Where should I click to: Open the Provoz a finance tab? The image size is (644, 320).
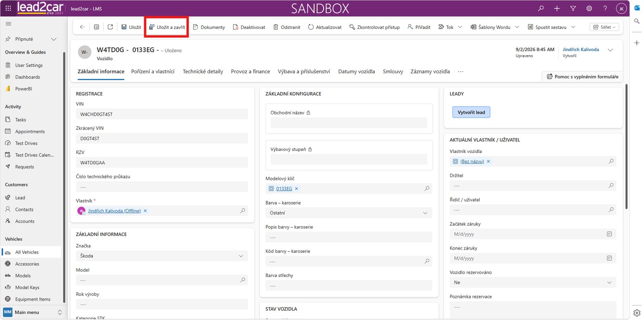point(250,72)
